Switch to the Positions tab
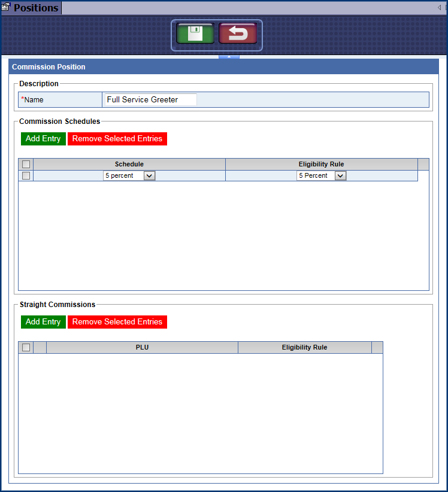448x492 pixels. [36, 8]
